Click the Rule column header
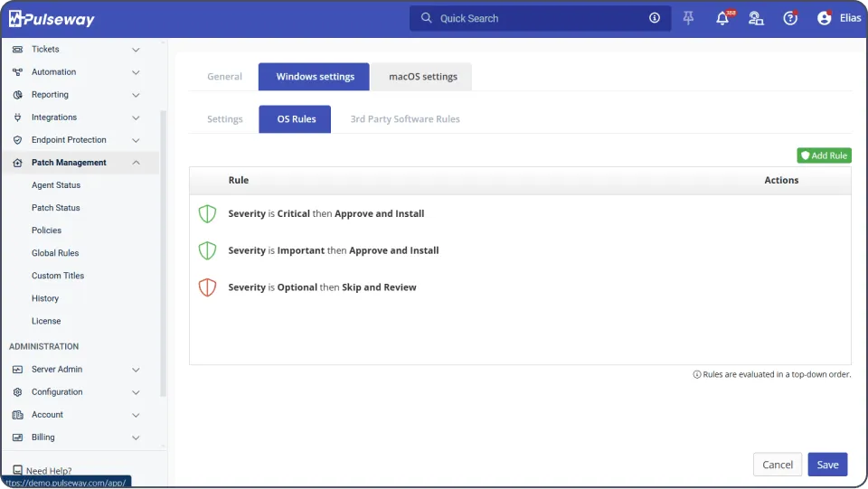The width and height of the screenshot is (868, 489). tap(239, 181)
